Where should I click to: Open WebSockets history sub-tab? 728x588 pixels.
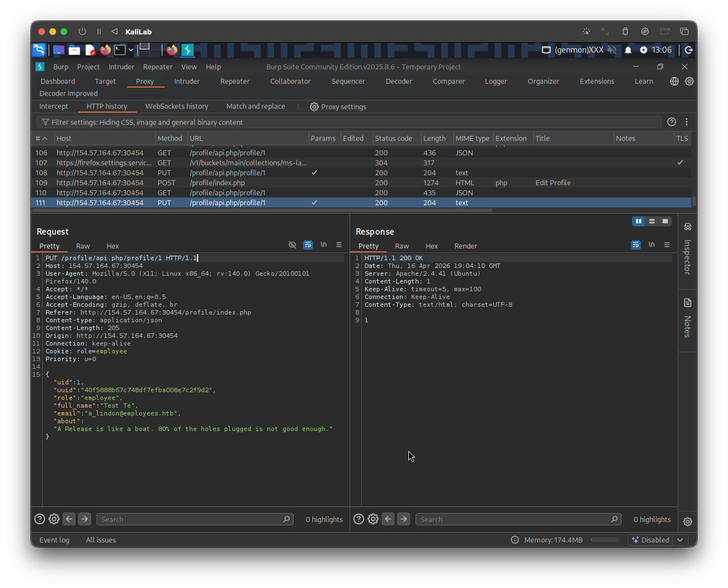click(x=176, y=107)
